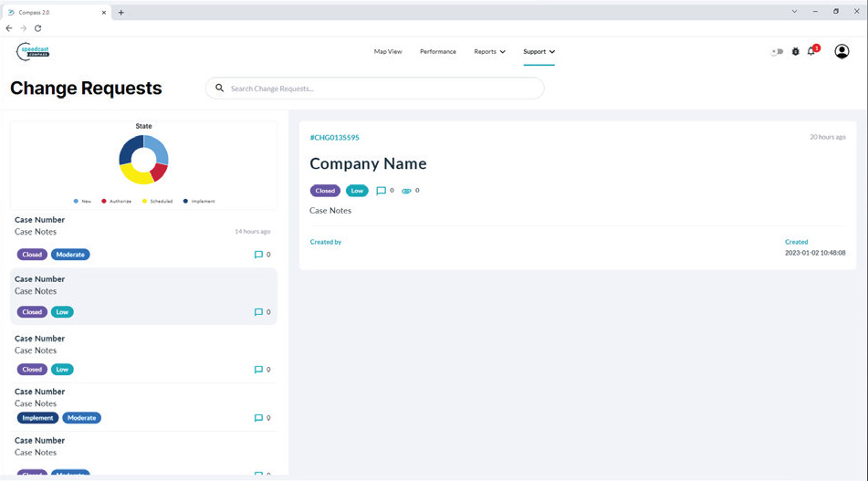Viewport: 868px width, 481px height.
Task: Reload the page with refresh icon
Action: pyautogui.click(x=37, y=28)
